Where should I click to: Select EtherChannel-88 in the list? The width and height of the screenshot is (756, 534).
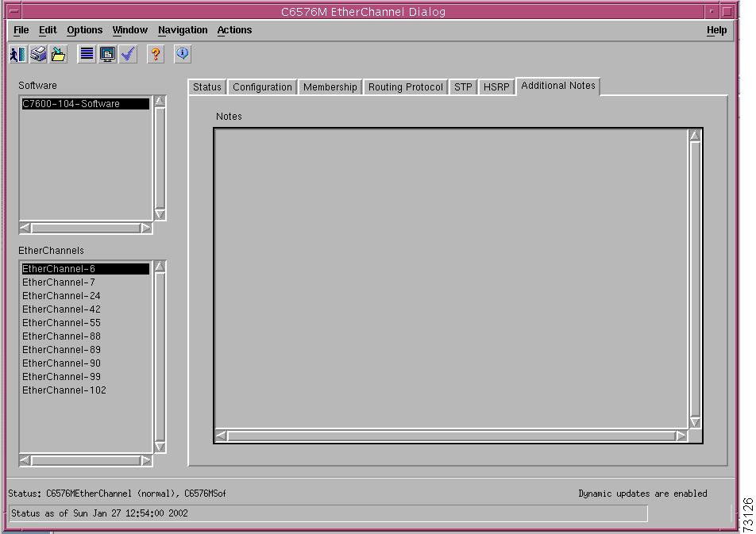point(85,336)
